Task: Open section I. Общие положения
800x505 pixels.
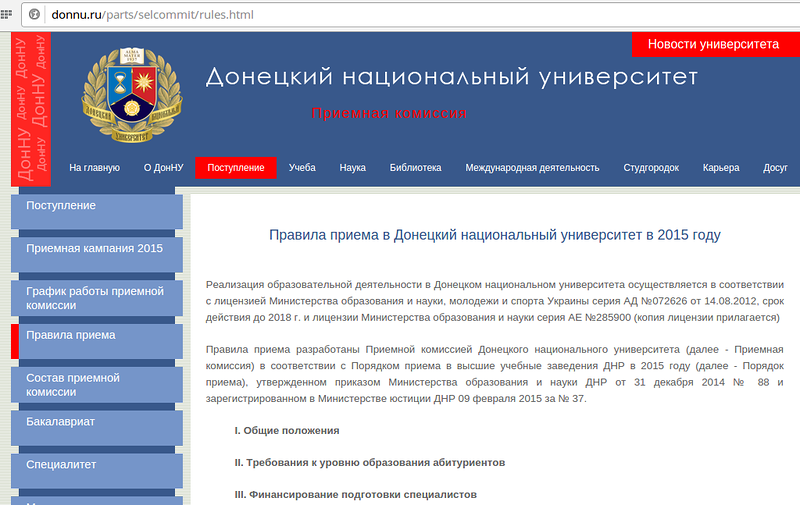Action: coord(287,431)
